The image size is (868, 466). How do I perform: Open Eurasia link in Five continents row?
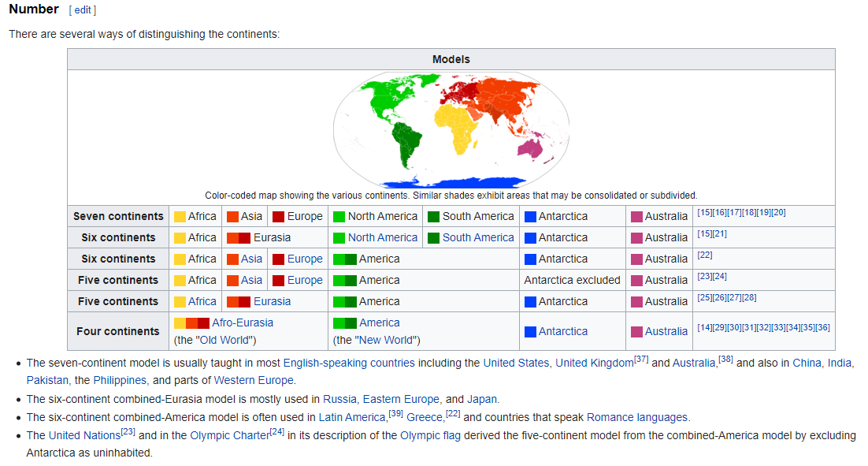click(x=272, y=301)
